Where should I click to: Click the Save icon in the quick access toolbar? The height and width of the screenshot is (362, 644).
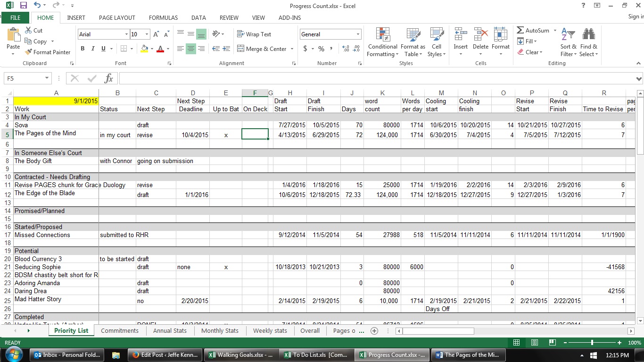(23, 6)
